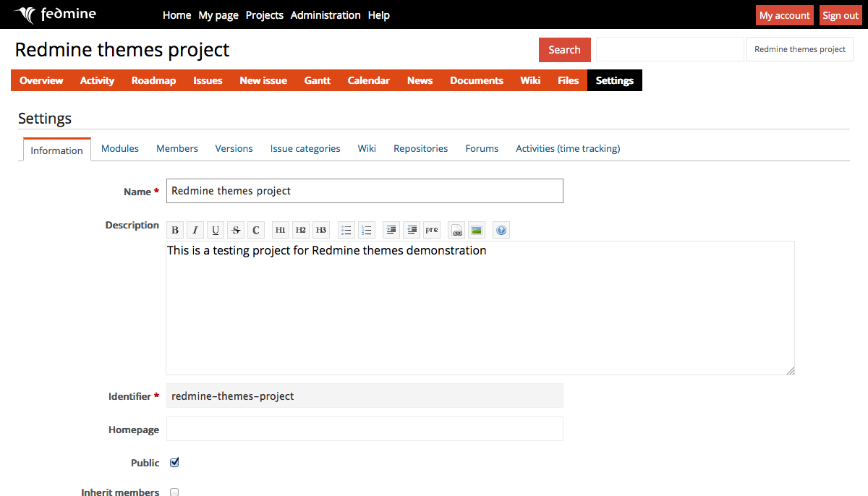Insert a numbered list
The width and height of the screenshot is (868, 496).
point(367,230)
